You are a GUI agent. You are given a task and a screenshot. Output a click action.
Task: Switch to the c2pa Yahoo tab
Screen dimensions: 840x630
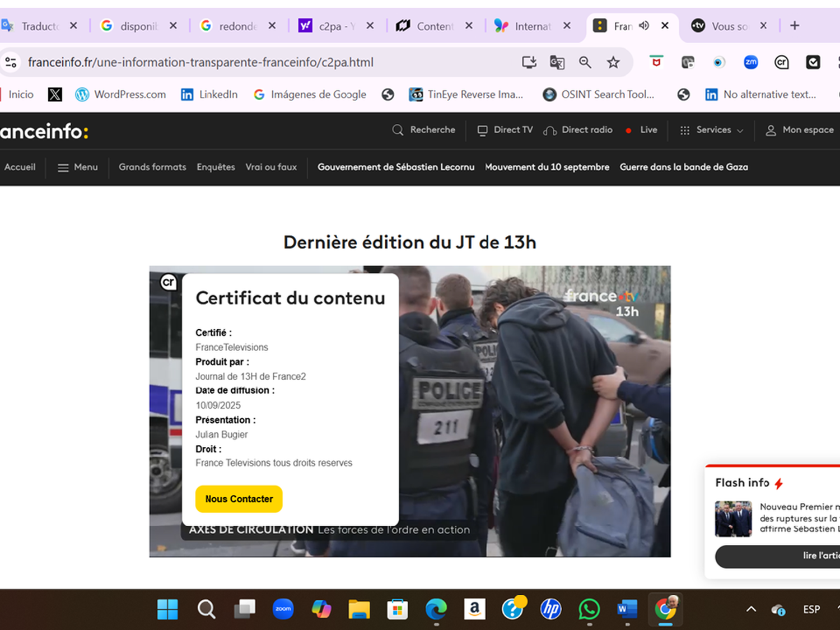click(x=337, y=26)
